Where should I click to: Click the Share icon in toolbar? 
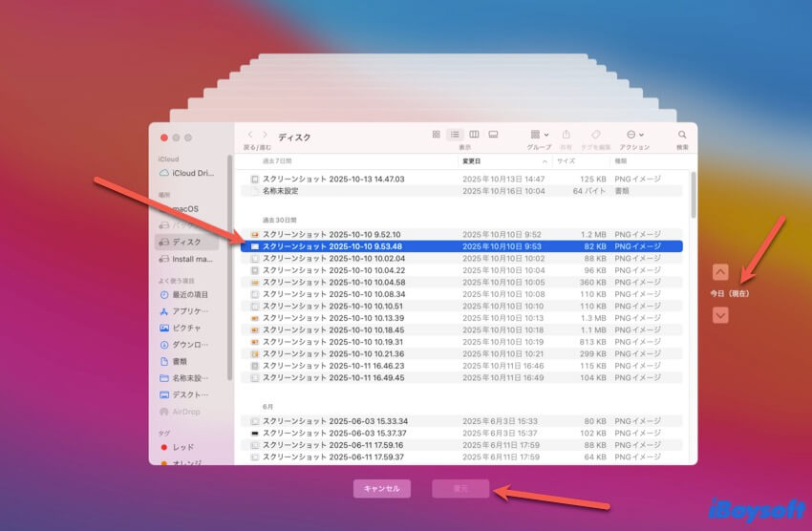click(566, 135)
